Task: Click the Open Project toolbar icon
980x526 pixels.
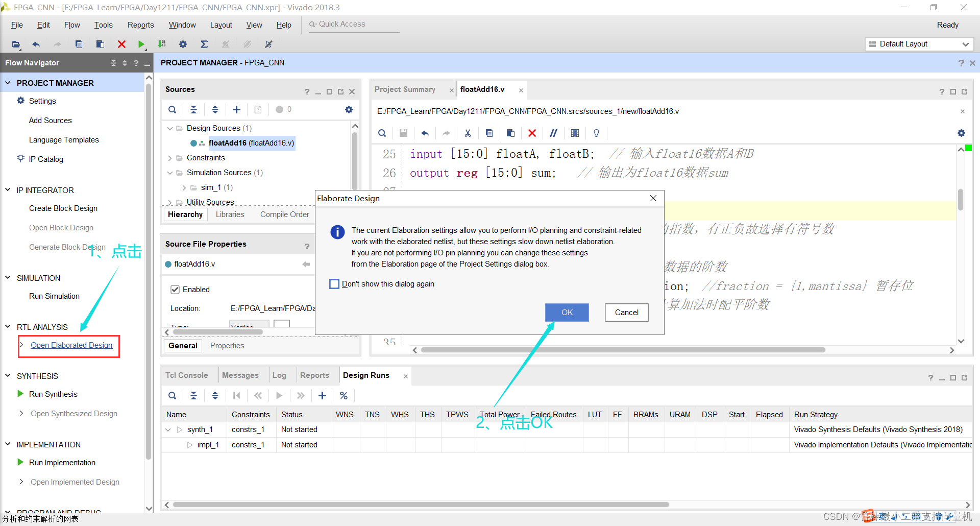Action: coord(16,44)
